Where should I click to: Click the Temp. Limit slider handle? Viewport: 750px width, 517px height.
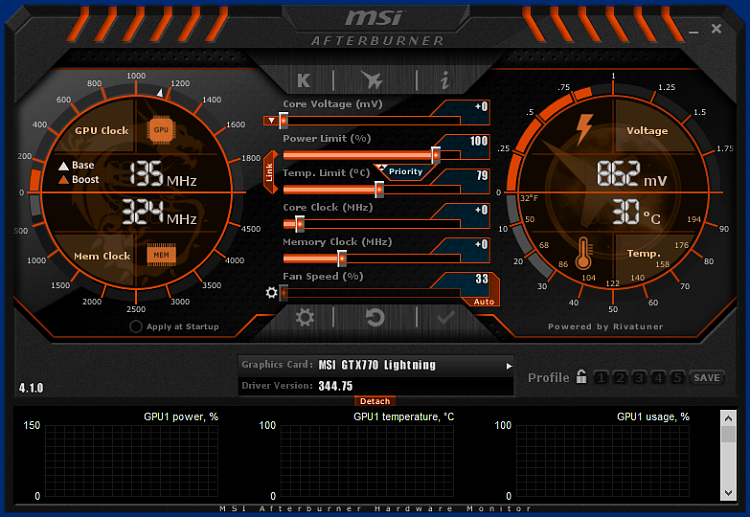(x=379, y=189)
